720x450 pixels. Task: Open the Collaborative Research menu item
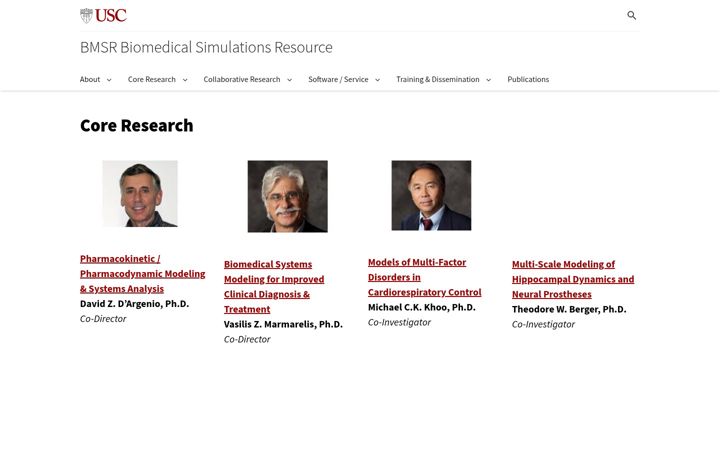coord(242,79)
